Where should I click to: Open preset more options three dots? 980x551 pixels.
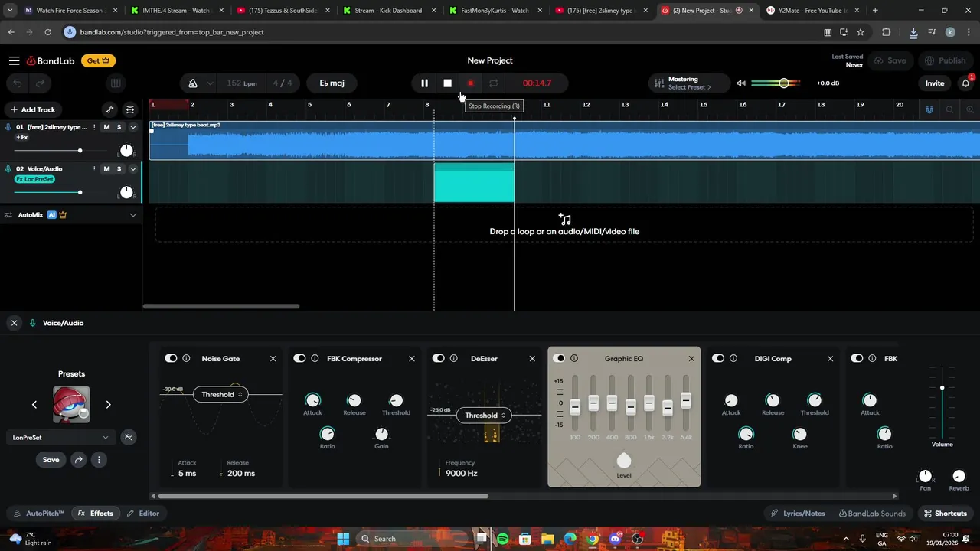[99, 460]
